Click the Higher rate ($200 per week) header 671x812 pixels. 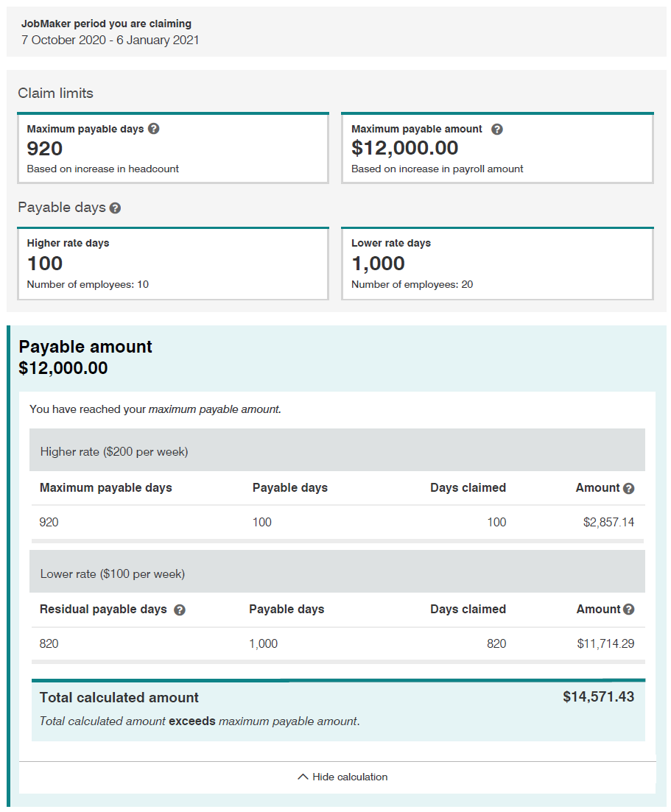coord(114,452)
